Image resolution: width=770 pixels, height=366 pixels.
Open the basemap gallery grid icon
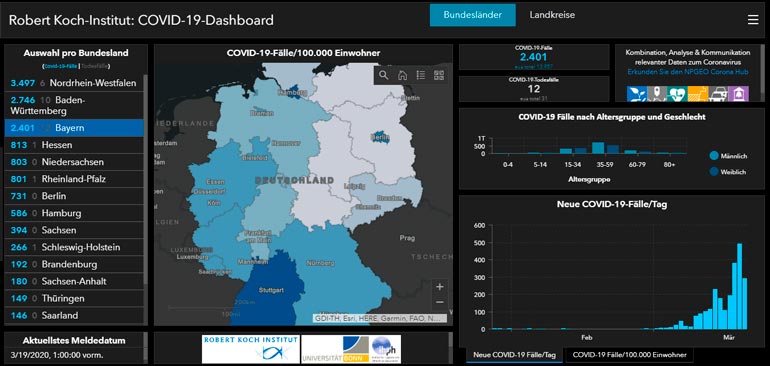(x=439, y=75)
